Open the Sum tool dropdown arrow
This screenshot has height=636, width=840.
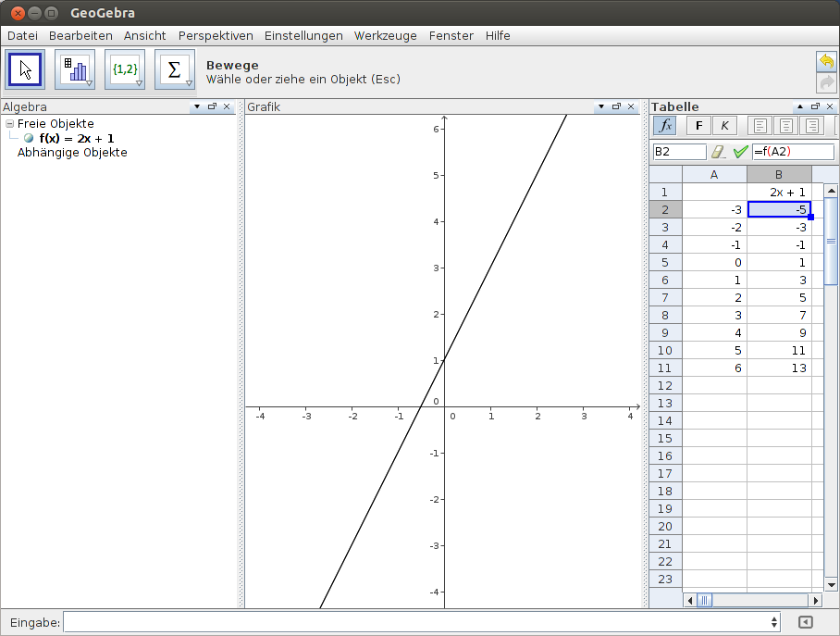[187, 81]
